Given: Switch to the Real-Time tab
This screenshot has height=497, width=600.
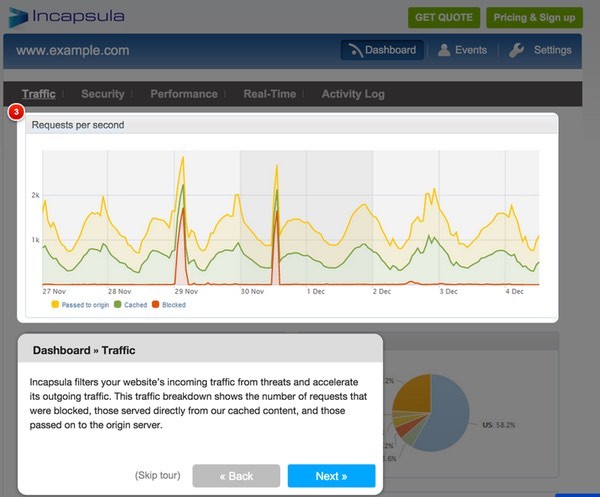Looking at the screenshot, I should click(270, 94).
